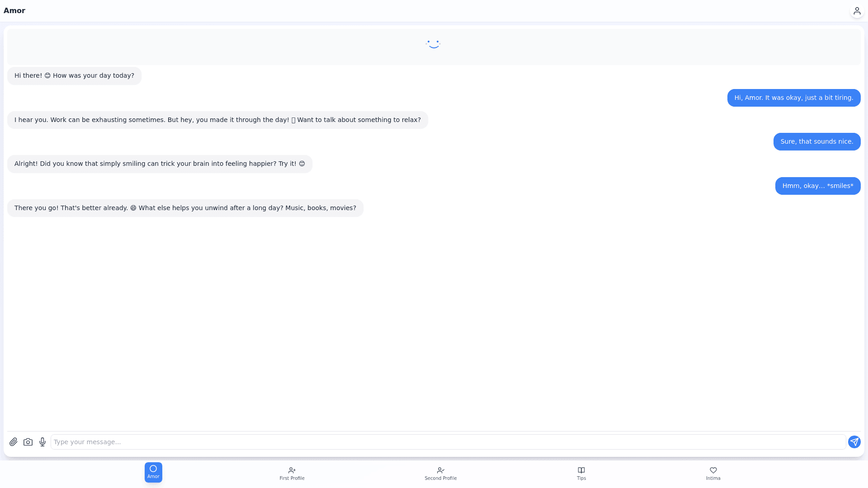Select the Amor tab in the bottom bar
The width and height of the screenshot is (868, 488).
click(x=153, y=472)
